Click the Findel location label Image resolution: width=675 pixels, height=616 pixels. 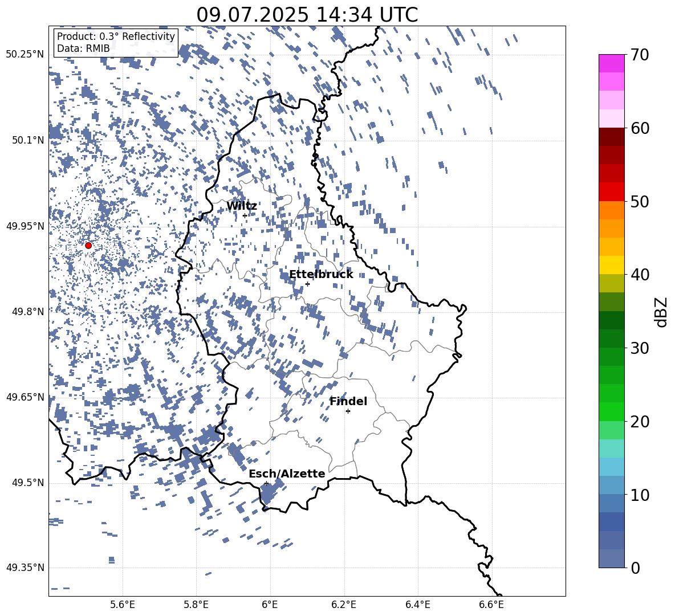tap(348, 401)
